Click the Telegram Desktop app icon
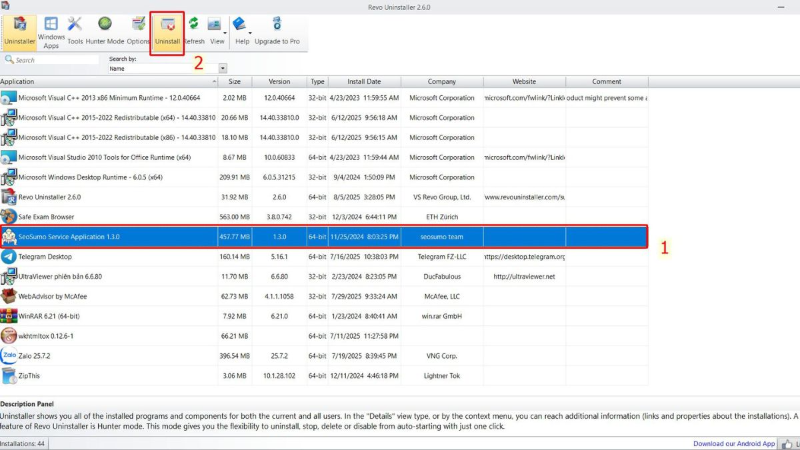 [9, 257]
